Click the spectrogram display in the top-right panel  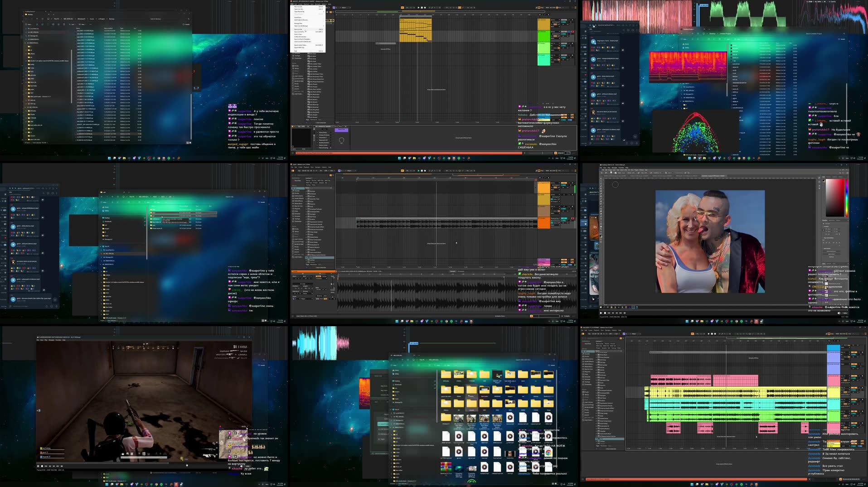688,67
